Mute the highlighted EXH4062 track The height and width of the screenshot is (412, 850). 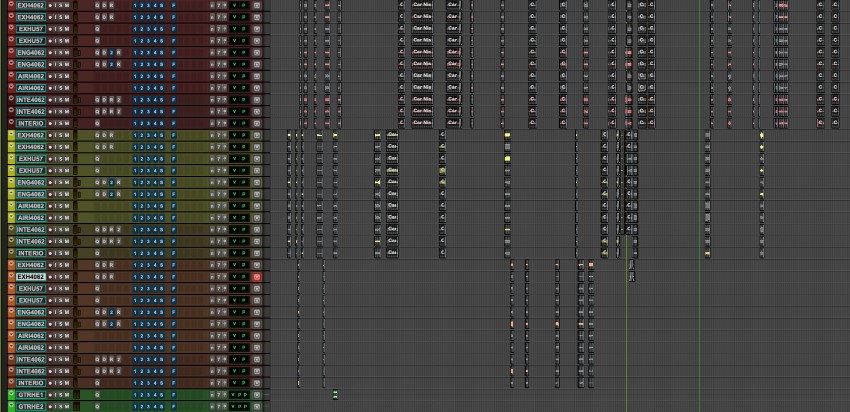pos(67,276)
